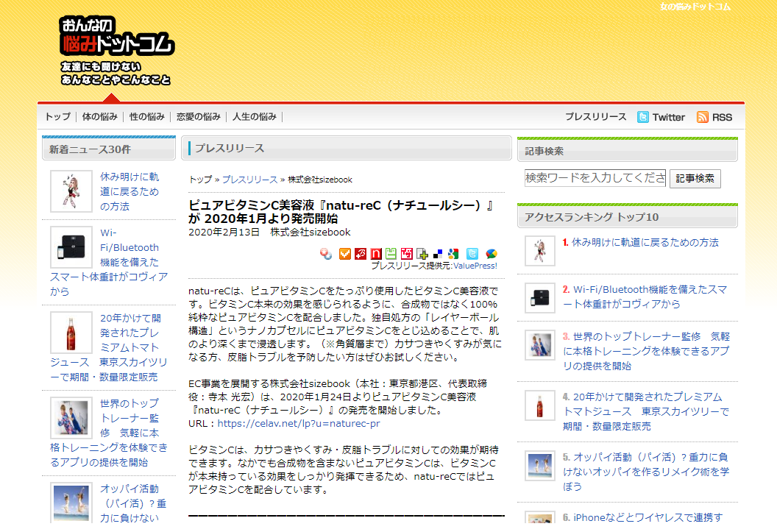The height and width of the screenshot is (532, 777).
Task: Click プレスリリース in the breadcrumb trail
Action: coord(249,180)
